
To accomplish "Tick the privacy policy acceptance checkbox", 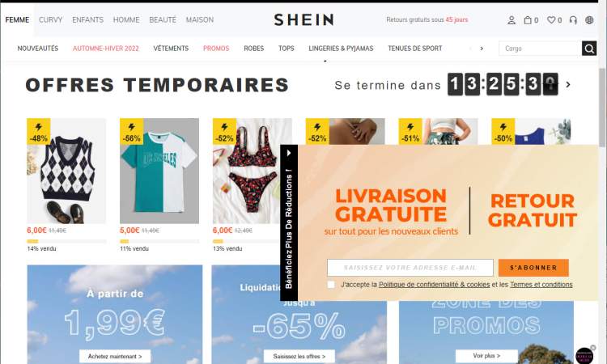I will click(331, 284).
